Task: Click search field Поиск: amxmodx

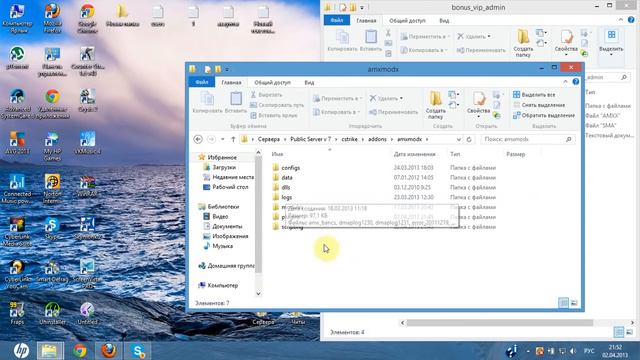Action: [x=527, y=139]
